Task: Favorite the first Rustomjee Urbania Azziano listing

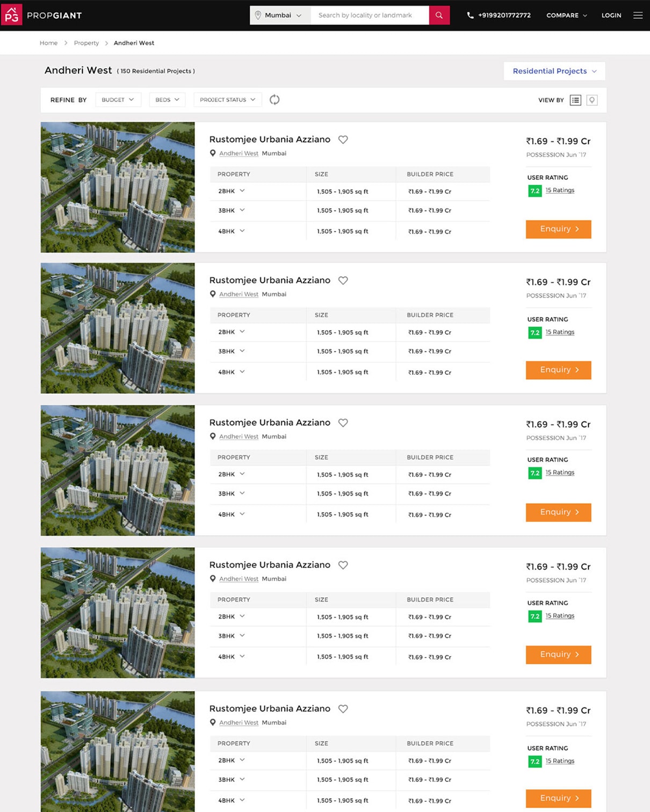Action: point(343,140)
